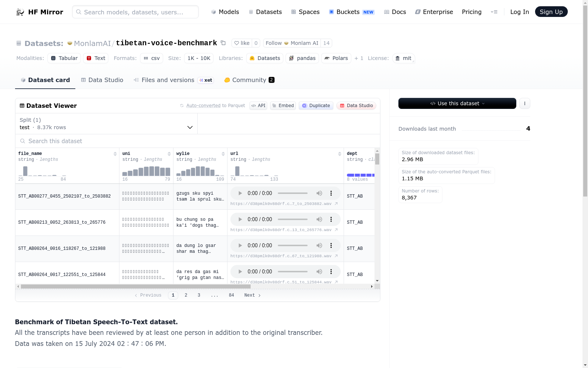Switch to the Data Studio tab

102,80
